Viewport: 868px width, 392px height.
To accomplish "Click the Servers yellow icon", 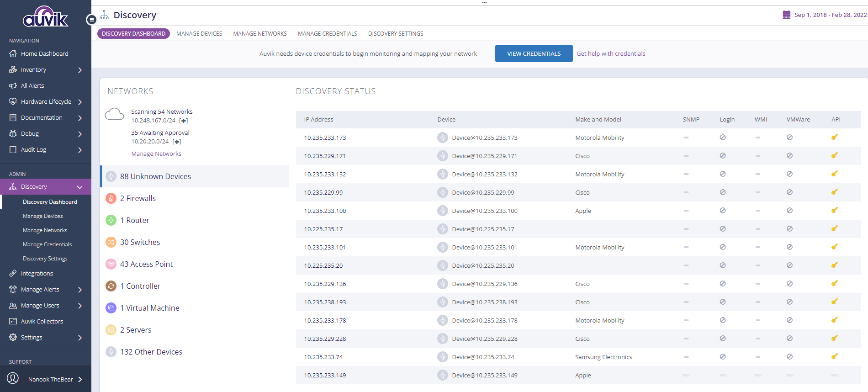I will pos(111,330).
